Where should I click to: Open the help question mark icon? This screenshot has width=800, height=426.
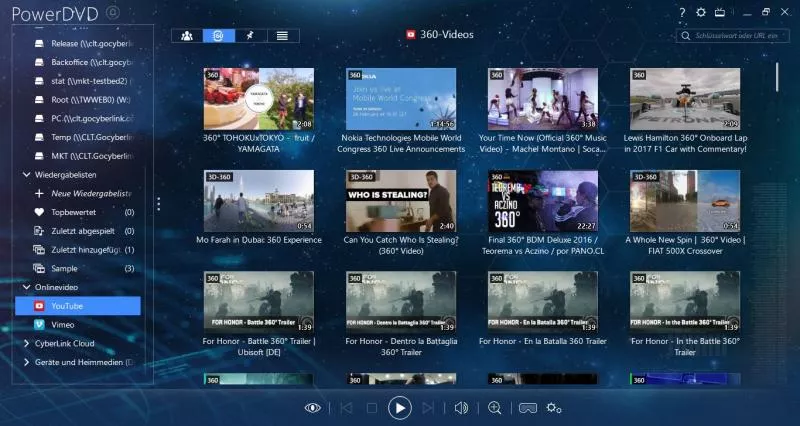[x=682, y=13]
